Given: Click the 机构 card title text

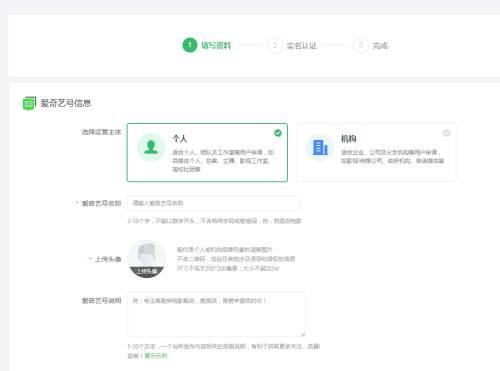Looking at the screenshot, I should [348, 138].
